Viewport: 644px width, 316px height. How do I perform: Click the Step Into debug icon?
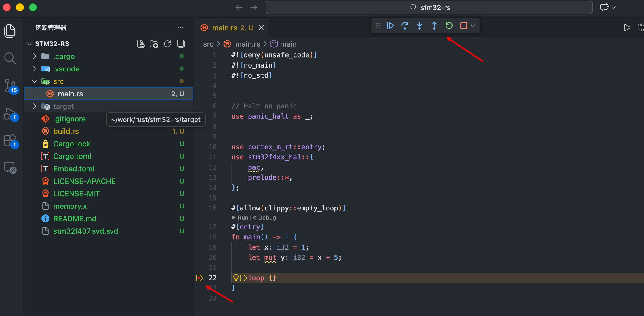[420, 26]
